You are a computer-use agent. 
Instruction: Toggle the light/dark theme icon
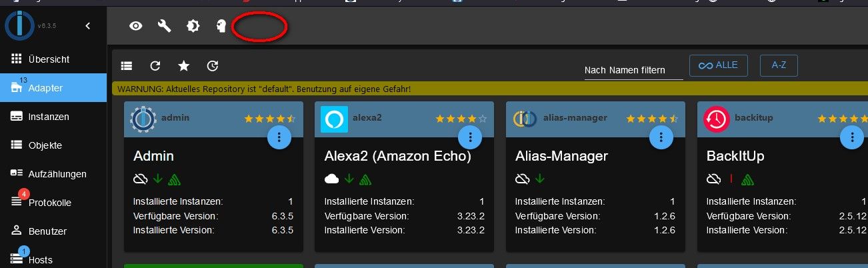pyautogui.click(x=193, y=26)
